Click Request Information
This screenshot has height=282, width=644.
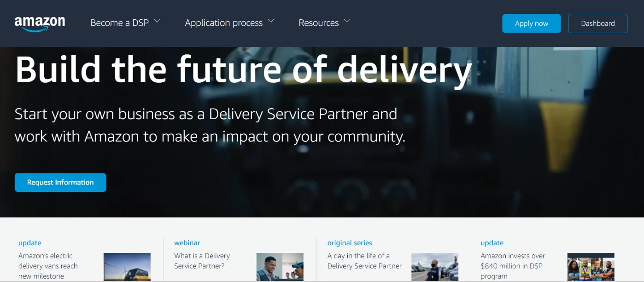pyautogui.click(x=60, y=182)
